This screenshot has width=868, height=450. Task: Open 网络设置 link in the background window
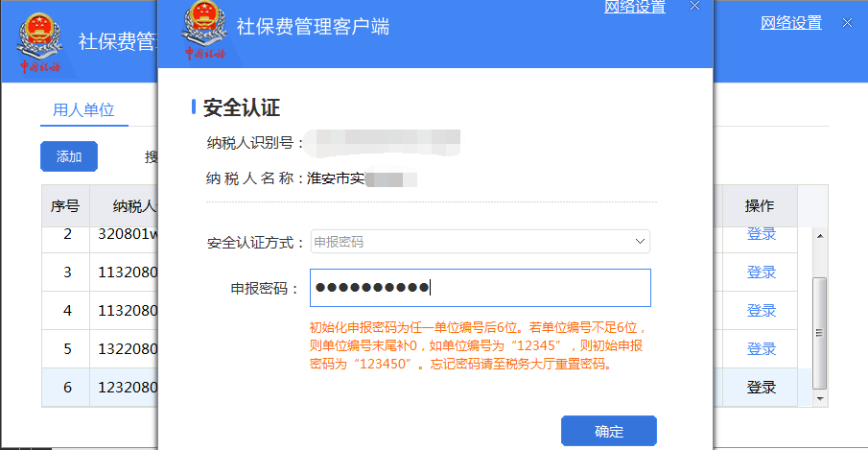point(790,23)
